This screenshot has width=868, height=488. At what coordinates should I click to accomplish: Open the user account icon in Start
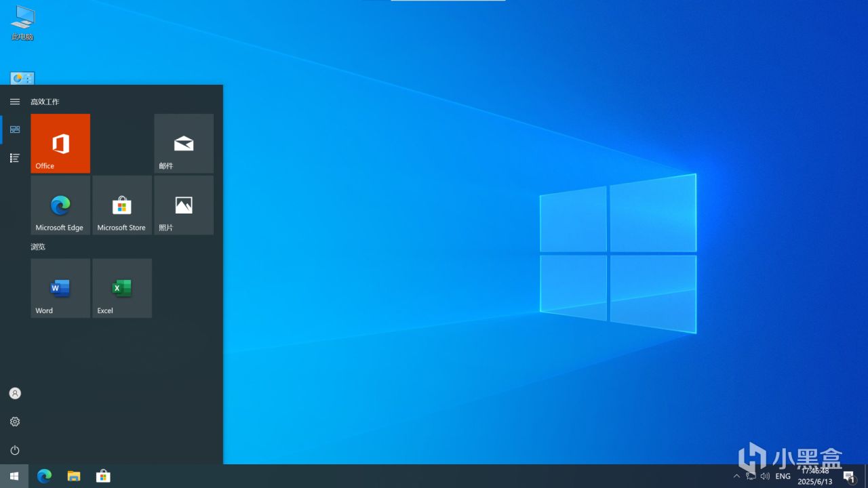click(15, 393)
